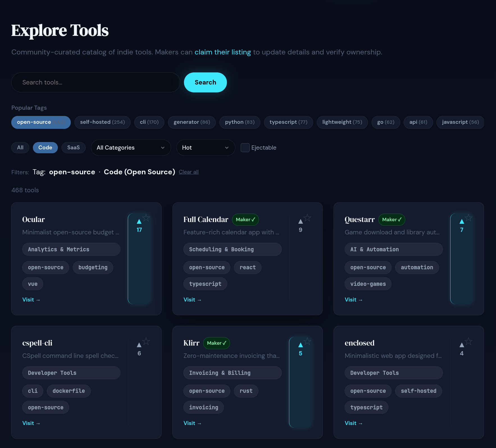The image size is (496, 448).
Task: Filter by api popular tag
Action: (418, 122)
